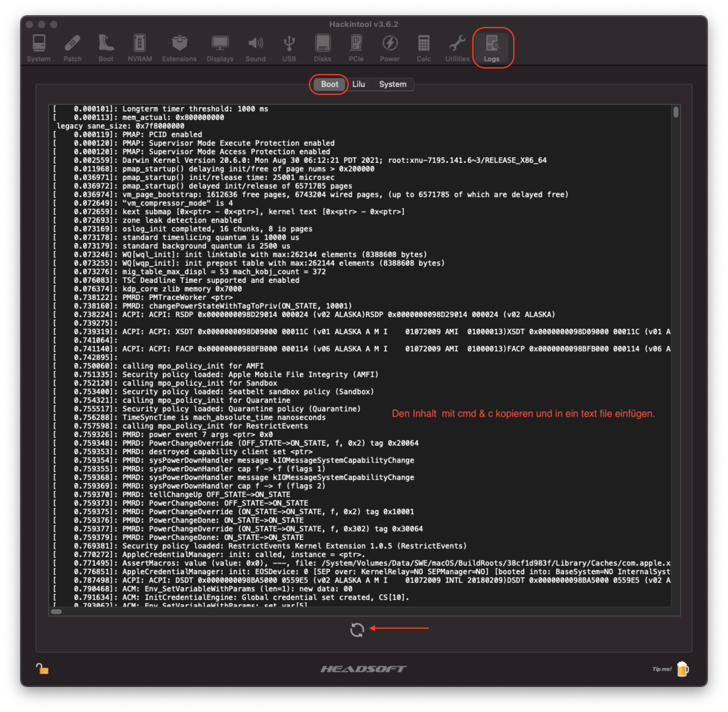The height and width of the screenshot is (712, 728).
Task: Select the Lilu log tab
Action: tap(358, 84)
